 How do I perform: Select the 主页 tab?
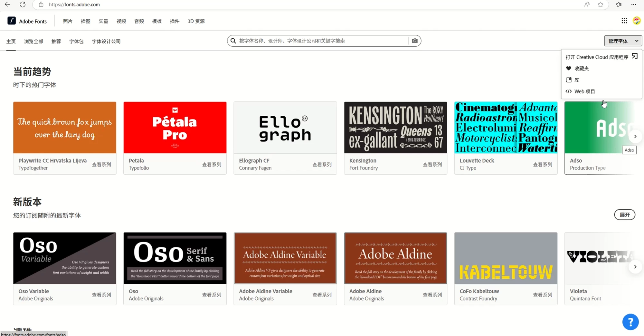pos(11,42)
